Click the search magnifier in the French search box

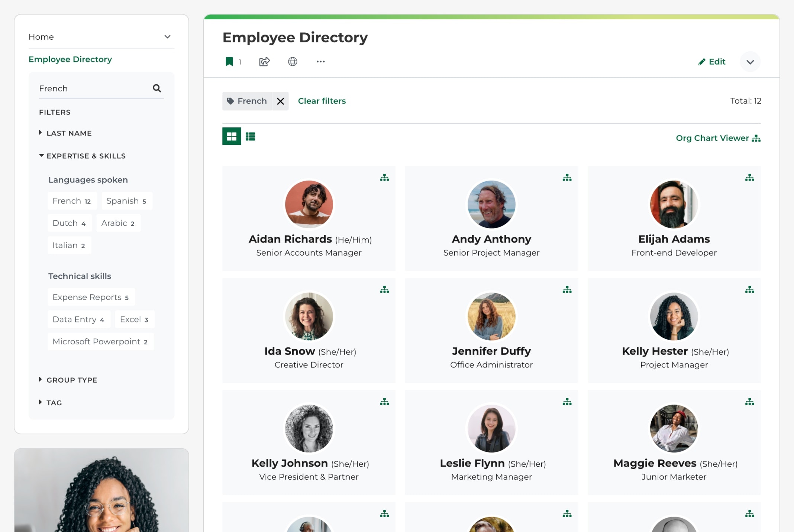(157, 88)
